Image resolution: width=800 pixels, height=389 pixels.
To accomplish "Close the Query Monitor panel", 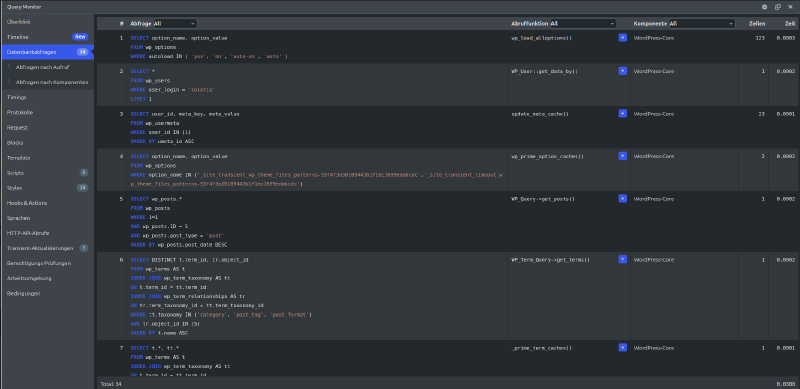I will pos(790,7).
